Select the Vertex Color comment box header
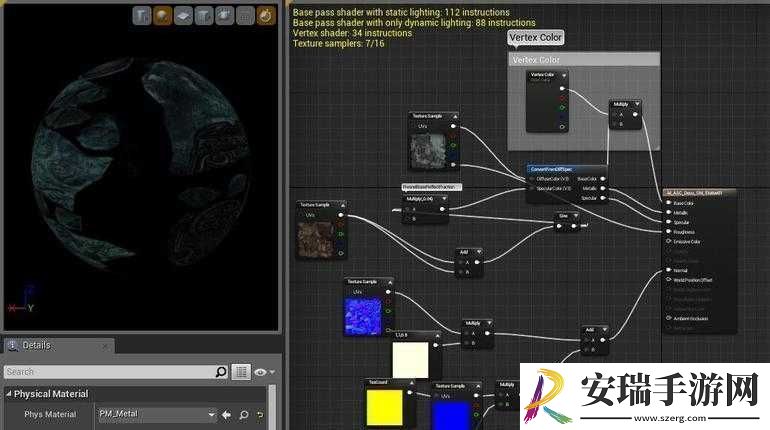Screen dimensions: 770x430 (584, 60)
